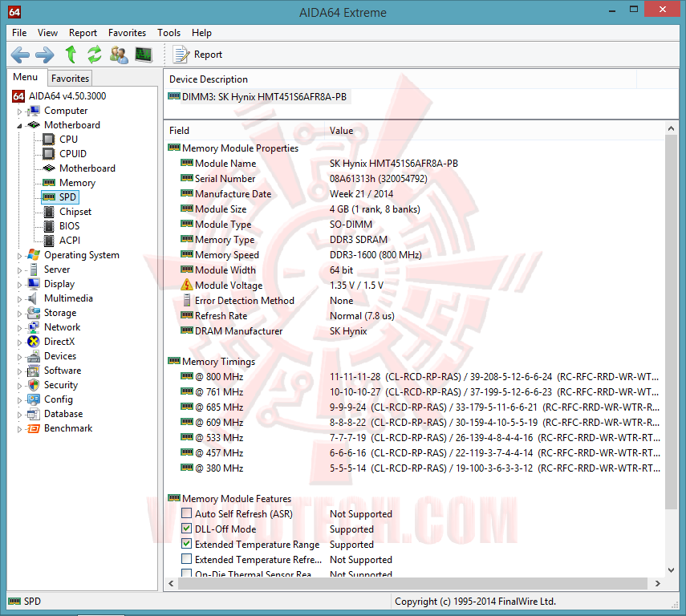Select DIMM3 SK Hynix device entry
686x616 pixels.
pyautogui.click(x=258, y=97)
